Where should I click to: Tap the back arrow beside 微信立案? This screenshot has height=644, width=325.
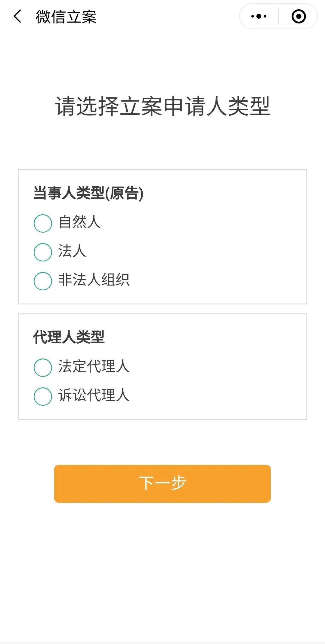[x=18, y=16]
